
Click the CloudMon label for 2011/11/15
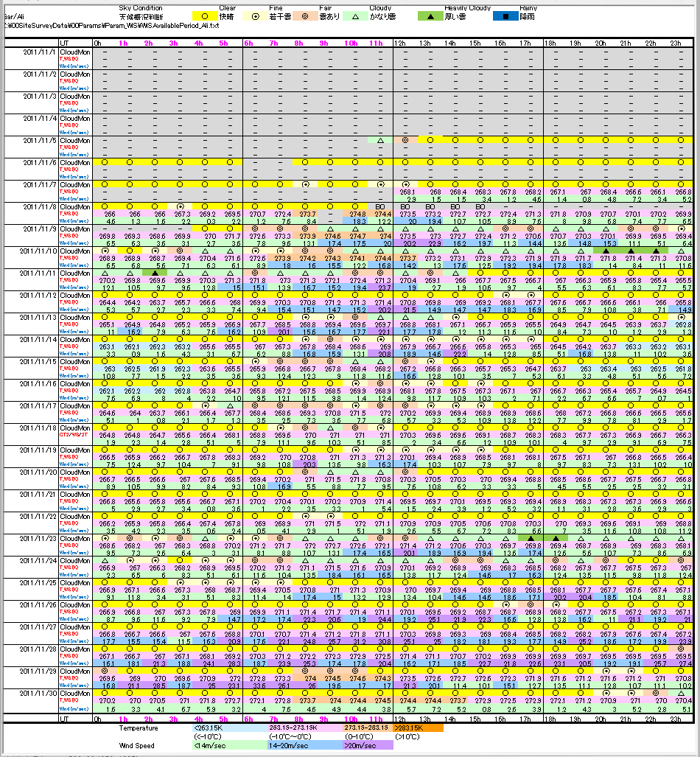point(75,362)
